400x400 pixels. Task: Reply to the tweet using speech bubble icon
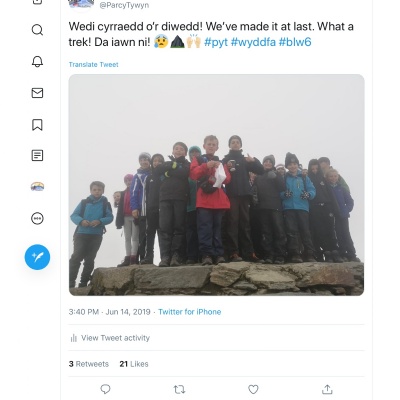(x=105, y=389)
